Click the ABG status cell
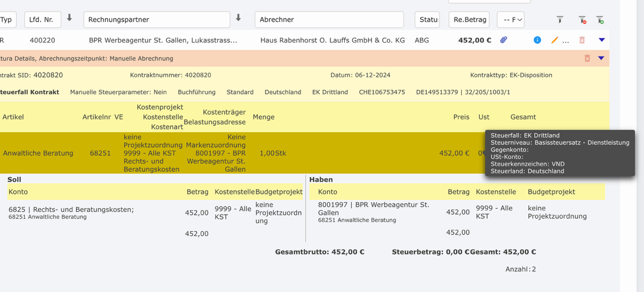The height and width of the screenshot is (292, 644). [422, 40]
